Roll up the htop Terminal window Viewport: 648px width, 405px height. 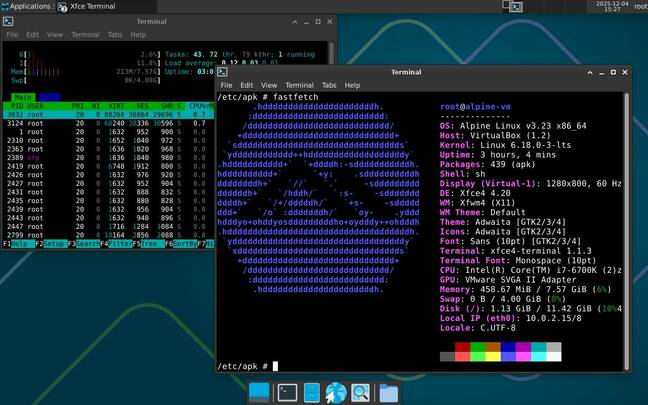pyautogui.click(x=295, y=21)
